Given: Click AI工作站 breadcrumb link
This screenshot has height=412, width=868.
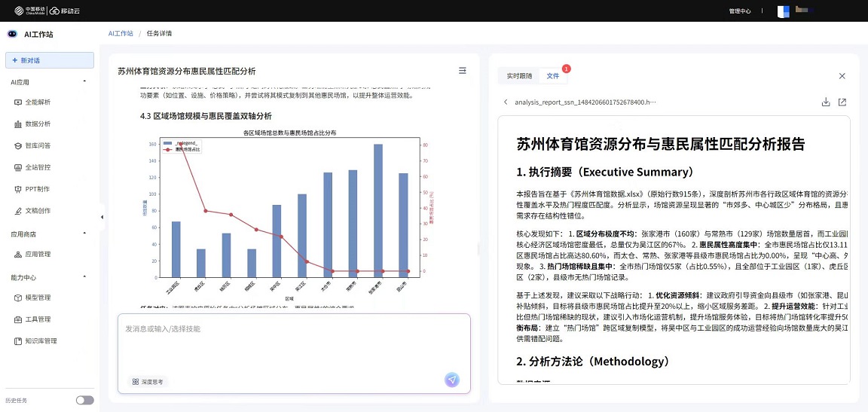Looking at the screenshot, I should click(121, 33).
